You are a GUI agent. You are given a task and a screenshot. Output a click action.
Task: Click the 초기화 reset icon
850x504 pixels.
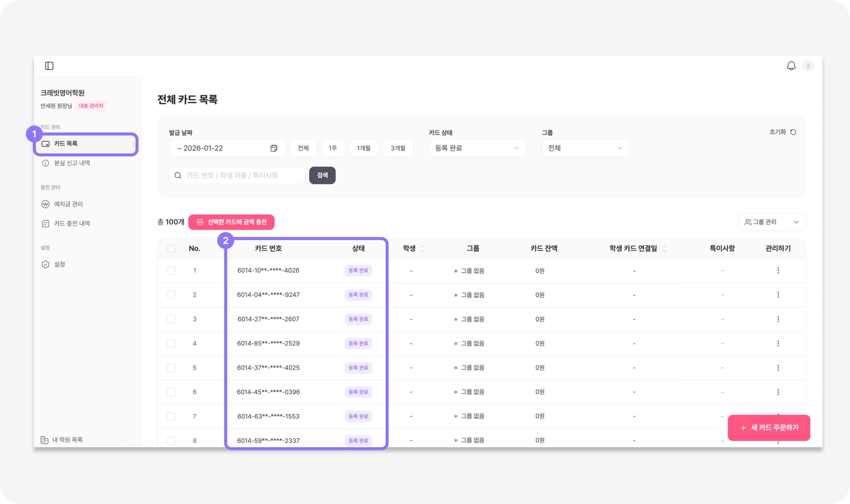(x=793, y=132)
